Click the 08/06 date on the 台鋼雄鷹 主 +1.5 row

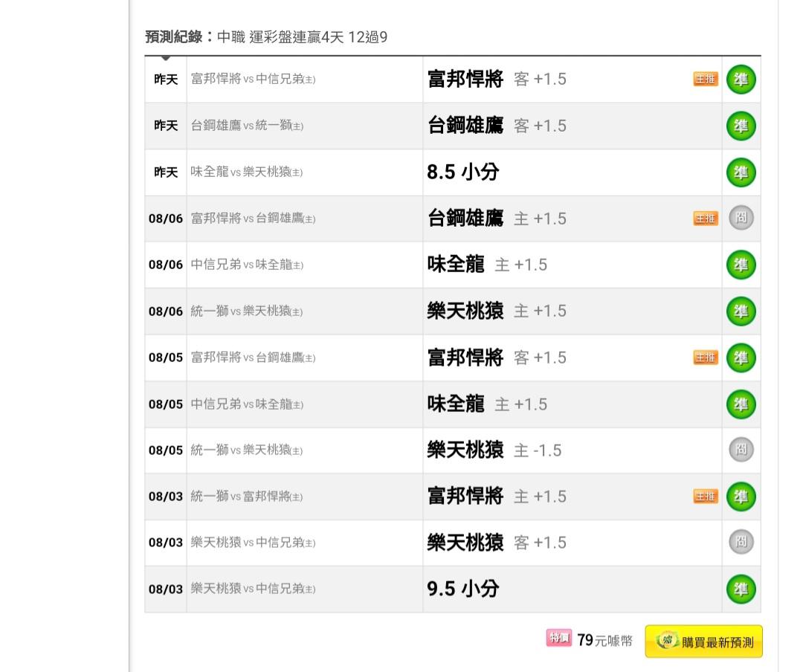(x=165, y=219)
